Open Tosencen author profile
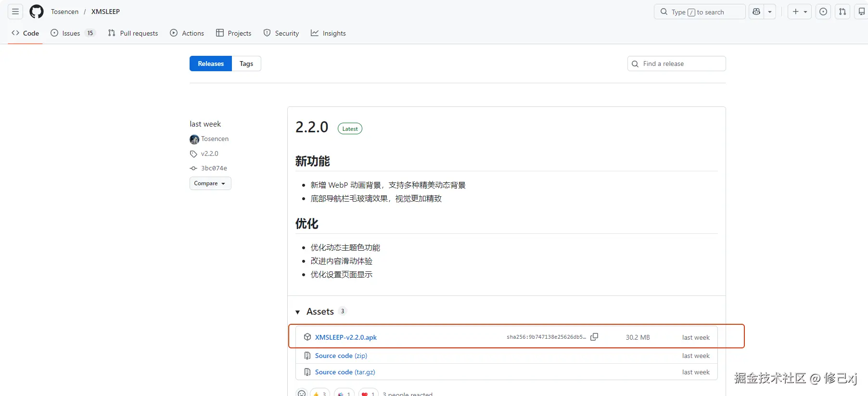 click(215, 139)
